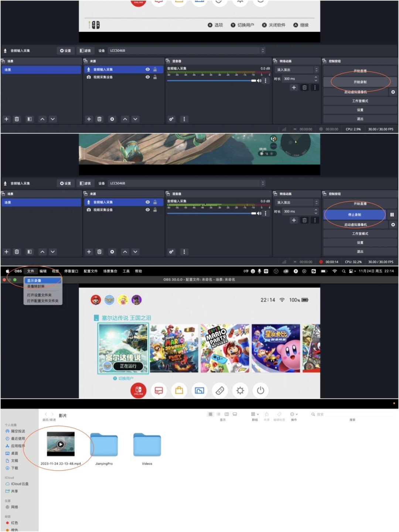Select the 红色 tag in the Finder sidebar
This screenshot has height=532, width=399.
coord(12,523)
